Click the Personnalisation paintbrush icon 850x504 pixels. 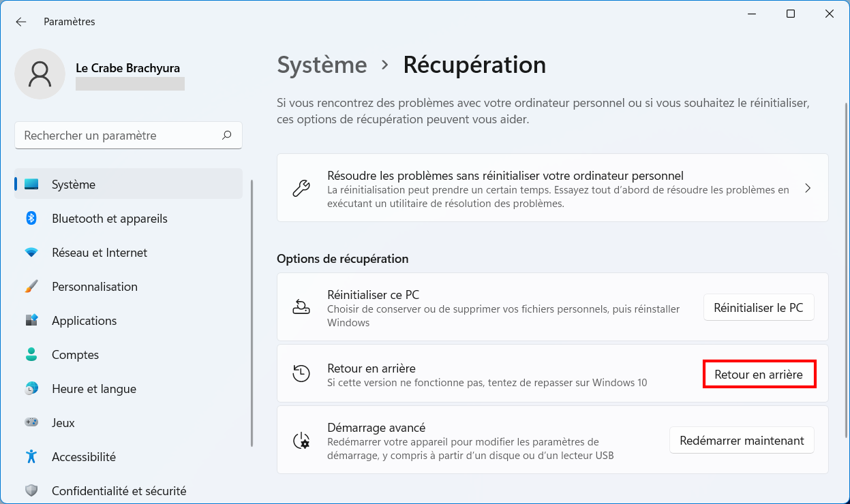click(x=31, y=287)
